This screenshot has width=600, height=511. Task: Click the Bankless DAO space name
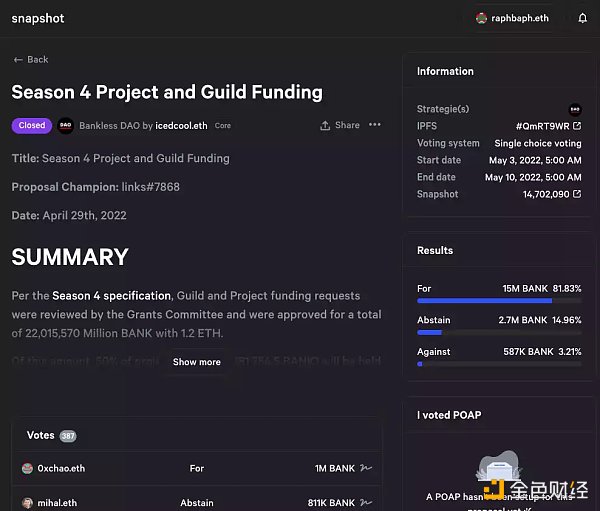click(x=109, y=126)
